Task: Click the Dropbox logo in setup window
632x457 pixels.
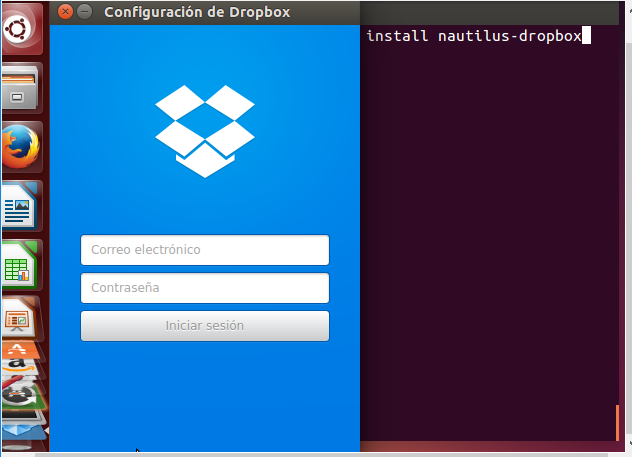Action: coord(205,130)
